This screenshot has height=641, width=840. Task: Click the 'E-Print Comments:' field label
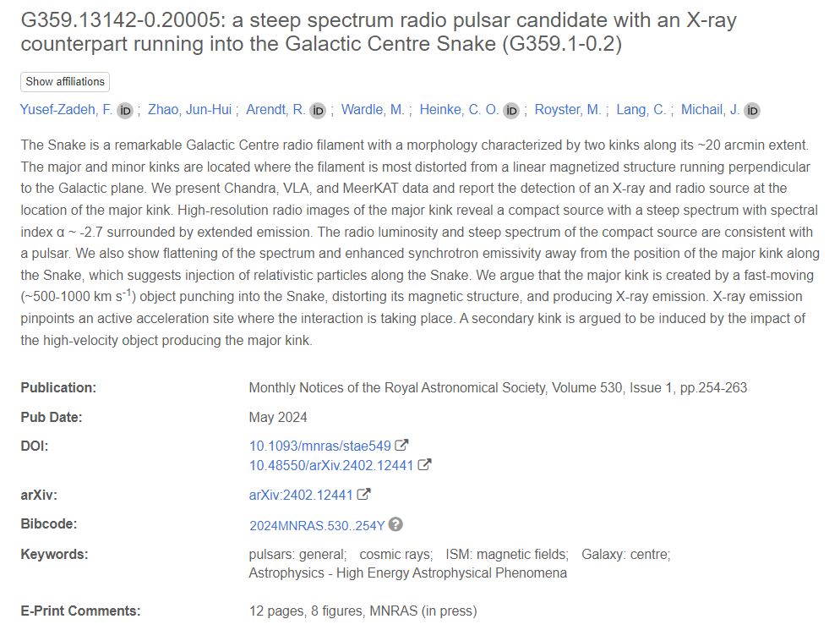80,611
